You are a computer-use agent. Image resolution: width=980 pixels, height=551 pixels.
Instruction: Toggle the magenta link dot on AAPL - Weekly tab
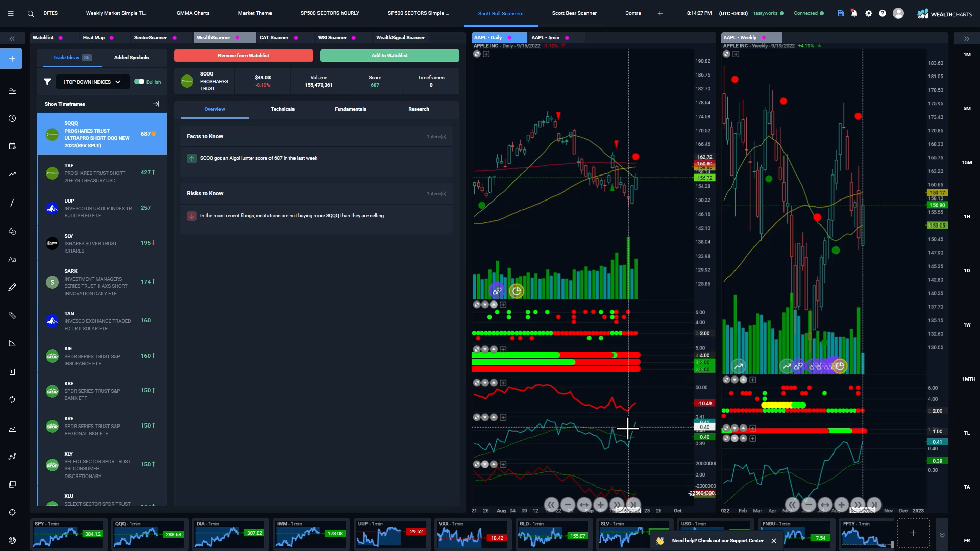click(x=764, y=38)
